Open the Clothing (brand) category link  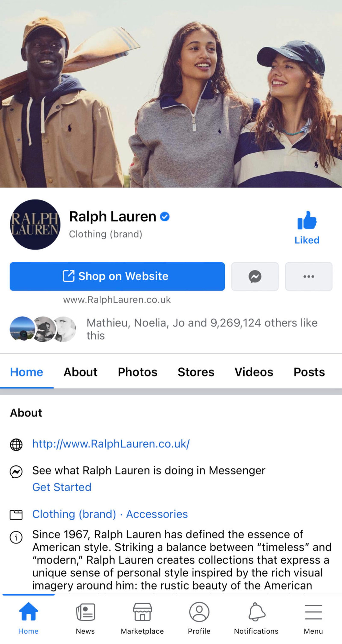tap(74, 514)
